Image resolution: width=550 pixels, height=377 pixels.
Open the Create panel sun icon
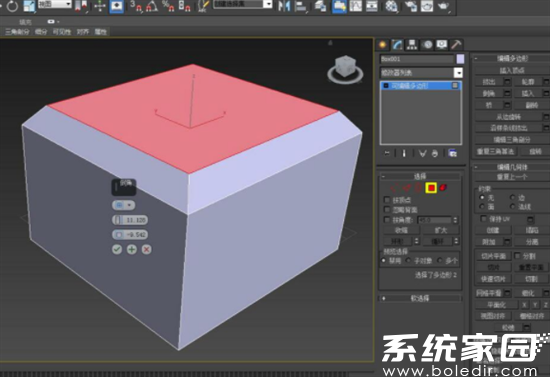(382, 45)
